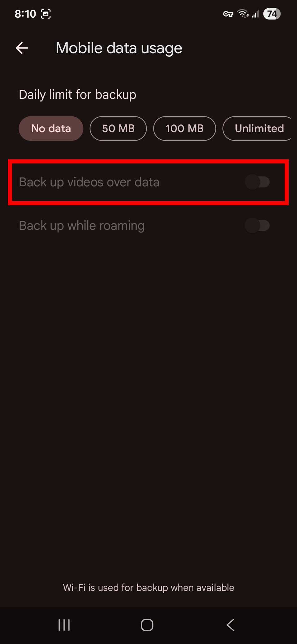The image size is (297, 644).
Task: Go to home via navigation bar
Action: [x=147, y=625]
